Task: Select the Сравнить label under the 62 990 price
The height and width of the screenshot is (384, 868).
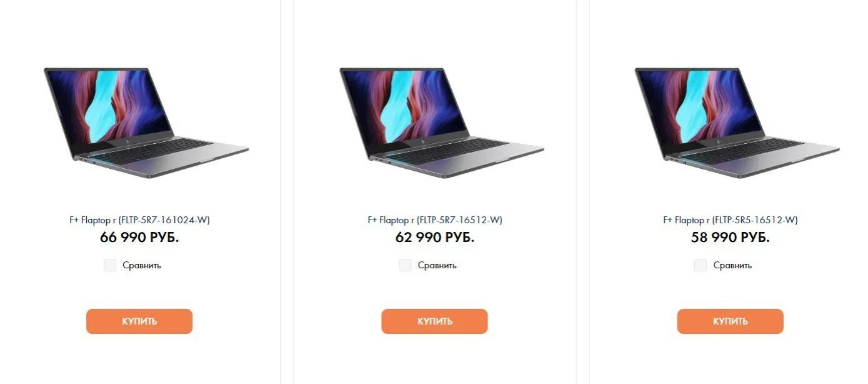Action: (437, 265)
